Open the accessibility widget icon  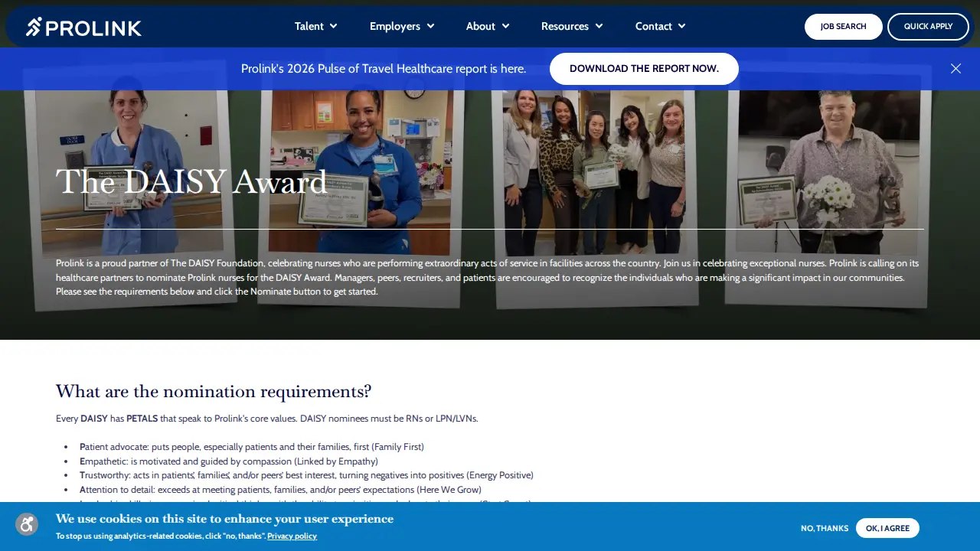(27, 524)
